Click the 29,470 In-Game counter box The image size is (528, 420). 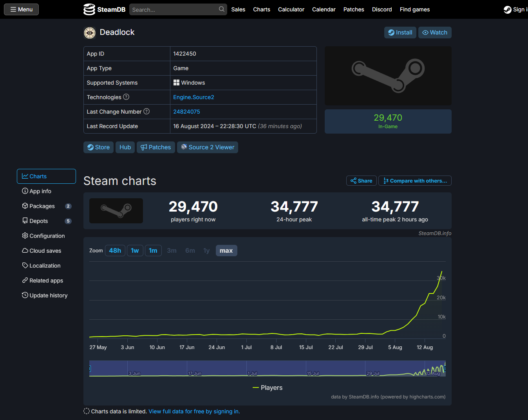point(388,121)
